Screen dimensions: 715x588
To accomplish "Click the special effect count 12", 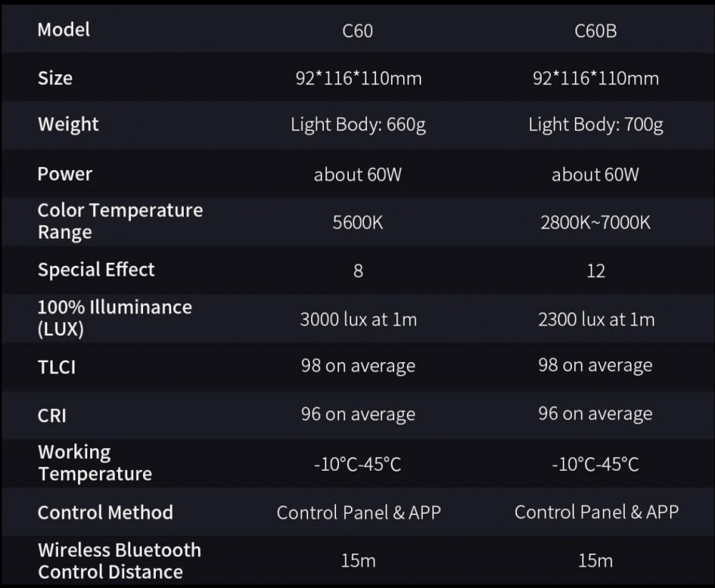I will pos(596,271).
